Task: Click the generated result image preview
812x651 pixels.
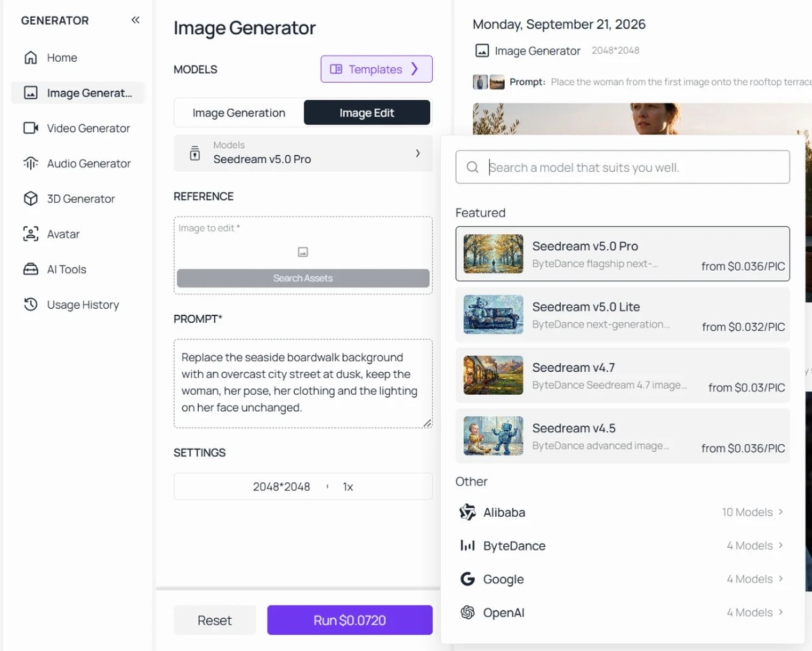Action: point(642,119)
